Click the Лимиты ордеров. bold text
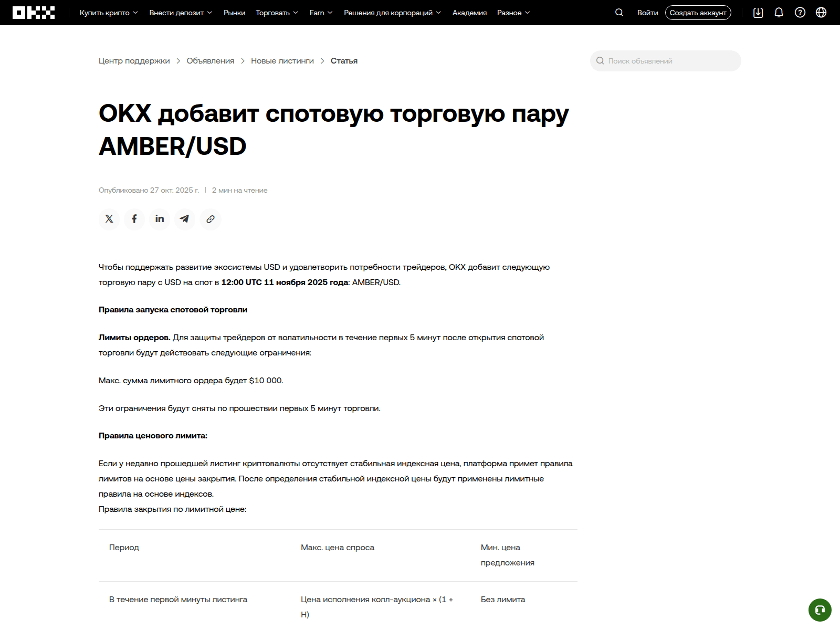The width and height of the screenshot is (840, 630). (134, 338)
